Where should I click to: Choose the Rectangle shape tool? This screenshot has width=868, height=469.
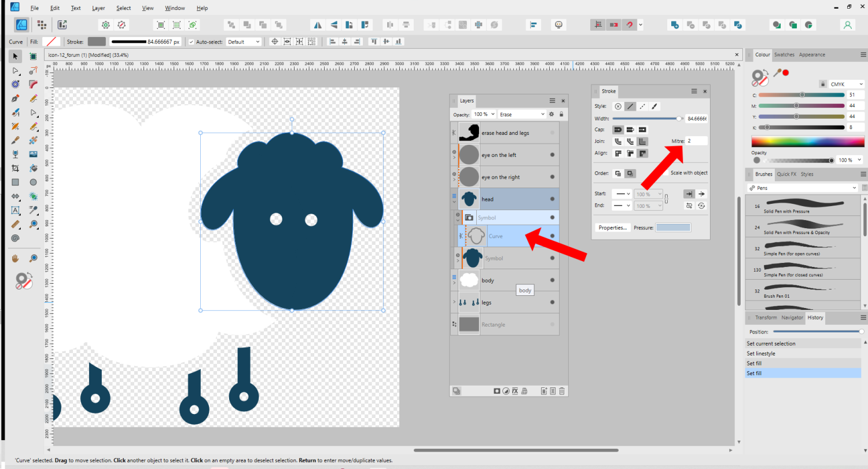click(x=16, y=182)
